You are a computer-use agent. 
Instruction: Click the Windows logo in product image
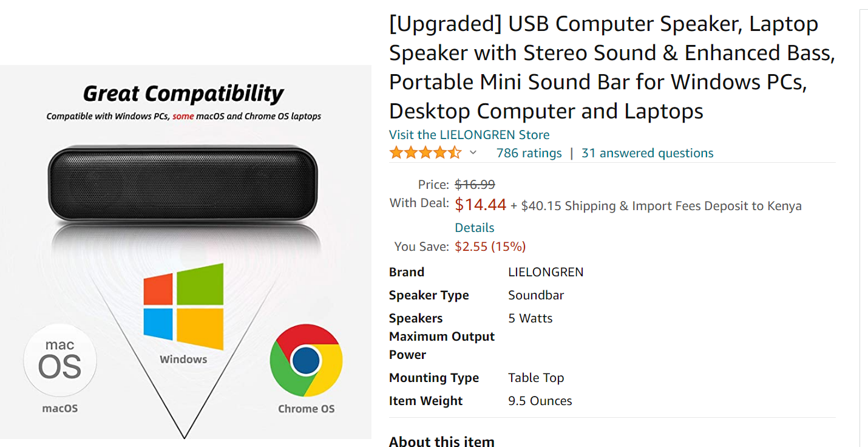(183, 307)
